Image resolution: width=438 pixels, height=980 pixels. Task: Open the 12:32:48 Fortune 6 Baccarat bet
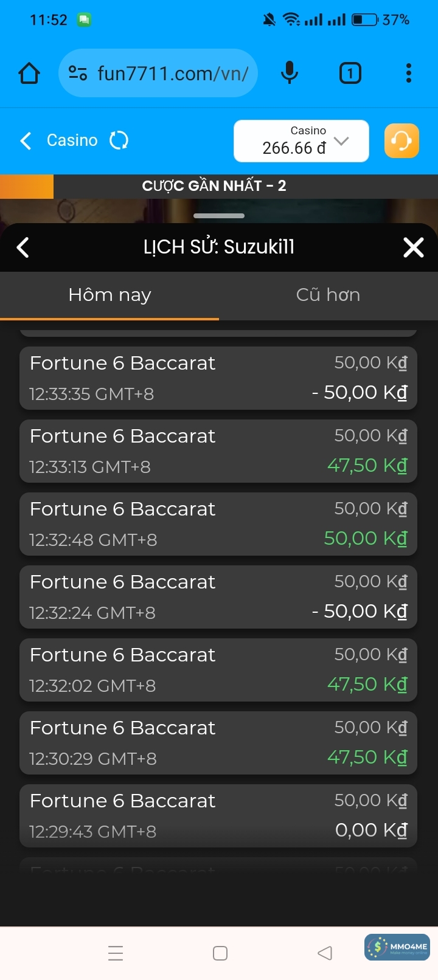click(218, 524)
